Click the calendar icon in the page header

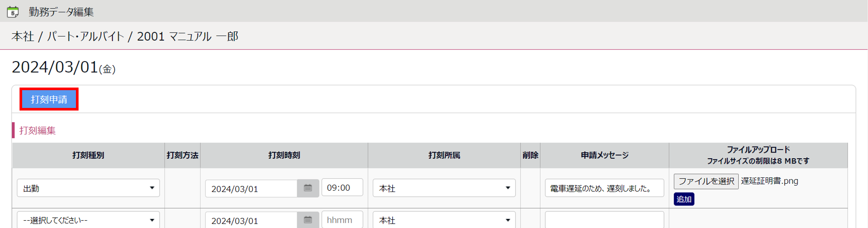(13, 12)
